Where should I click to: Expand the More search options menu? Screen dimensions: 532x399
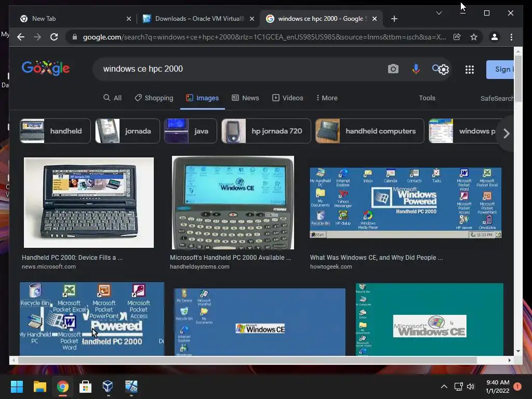click(327, 98)
